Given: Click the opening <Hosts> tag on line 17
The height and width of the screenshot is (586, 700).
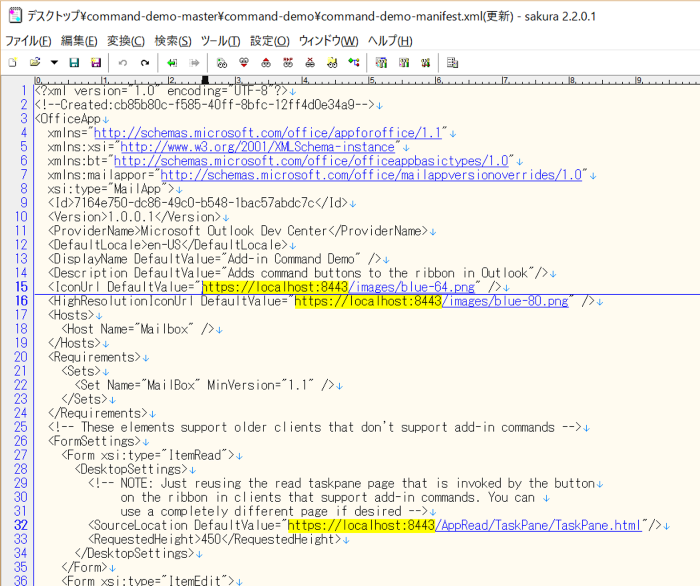Looking at the screenshot, I should (x=71, y=315).
